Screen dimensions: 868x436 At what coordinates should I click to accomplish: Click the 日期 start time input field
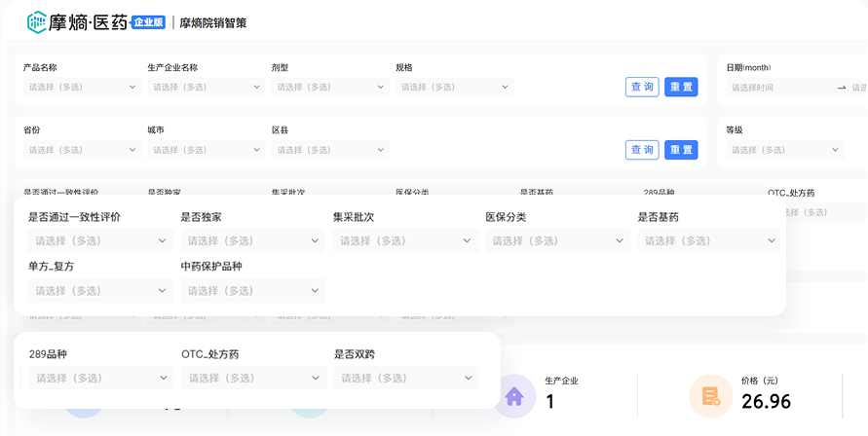(x=777, y=88)
